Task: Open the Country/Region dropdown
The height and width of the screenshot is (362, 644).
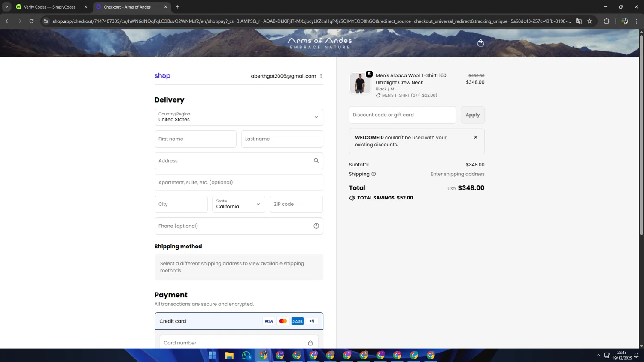Action: [239, 117]
